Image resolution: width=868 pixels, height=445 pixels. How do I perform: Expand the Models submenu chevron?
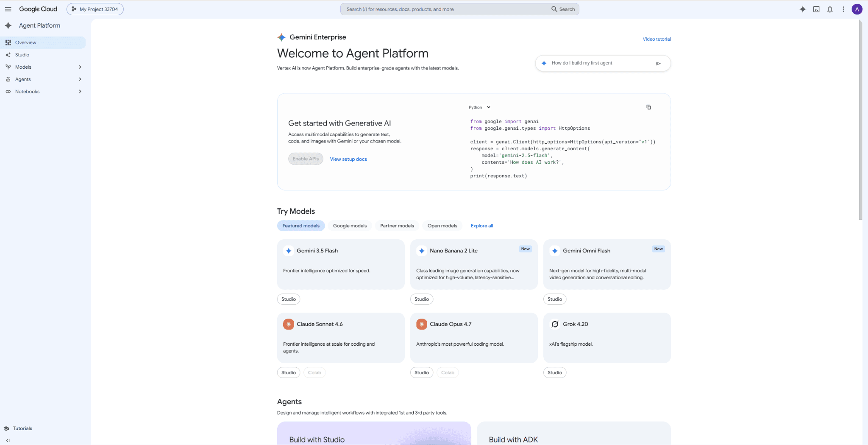(80, 67)
